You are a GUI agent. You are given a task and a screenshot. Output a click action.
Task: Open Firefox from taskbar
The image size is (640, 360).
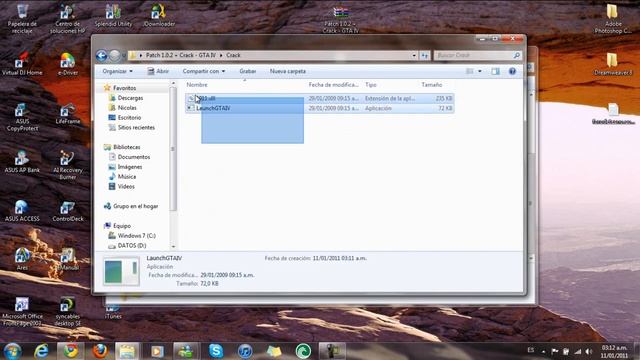(100, 351)
